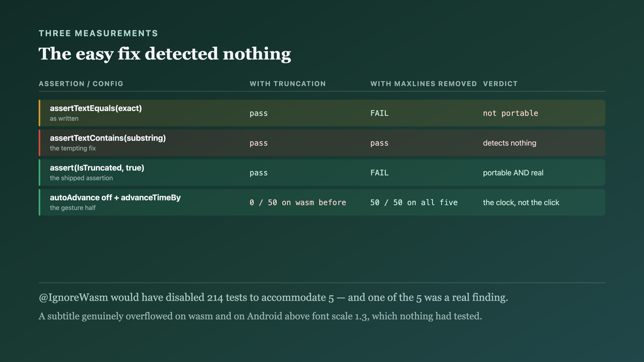This screenshot has width=644, height=362.
Task: Click the 'not portable' verdict cell
Action: pos(510,113)
